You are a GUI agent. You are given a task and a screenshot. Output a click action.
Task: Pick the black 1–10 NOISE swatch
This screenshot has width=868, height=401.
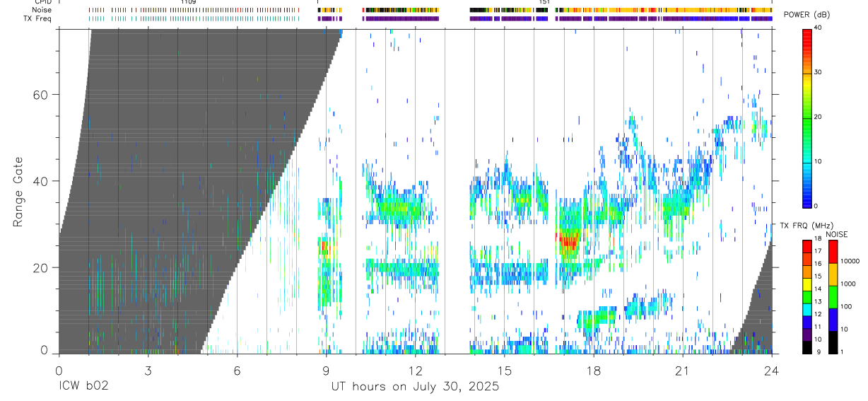point(832,342)
